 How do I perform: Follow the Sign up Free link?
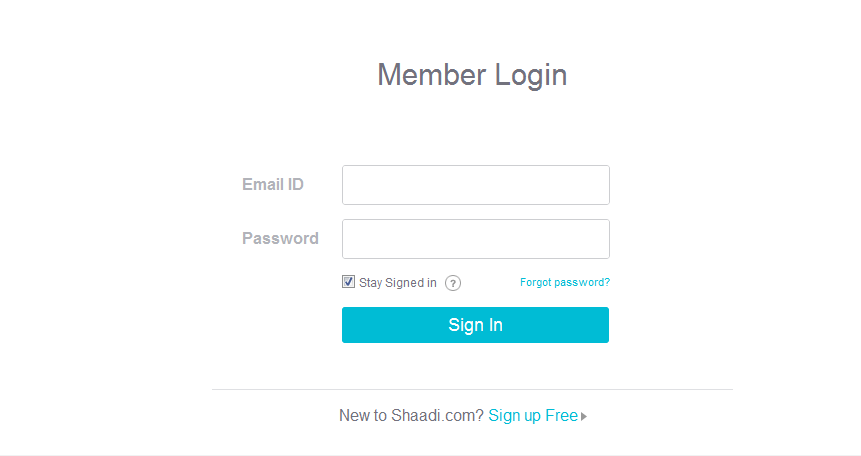pos(533,415)
